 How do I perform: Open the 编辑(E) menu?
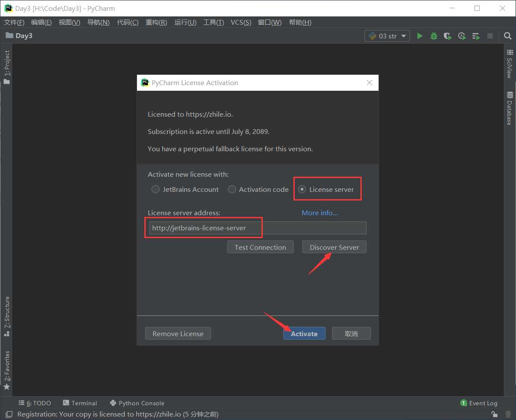click(41, 22)
